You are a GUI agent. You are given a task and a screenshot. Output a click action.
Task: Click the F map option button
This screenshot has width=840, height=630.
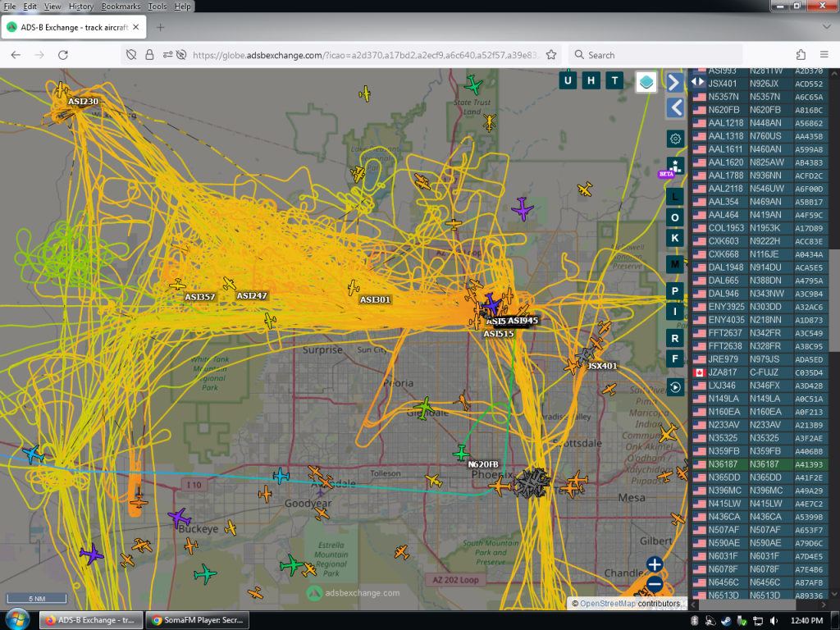click(675, 358)
